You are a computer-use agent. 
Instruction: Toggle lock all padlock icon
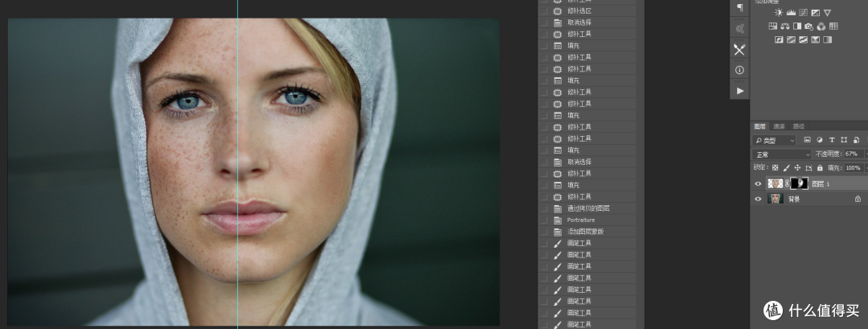(x=820, y=168)
